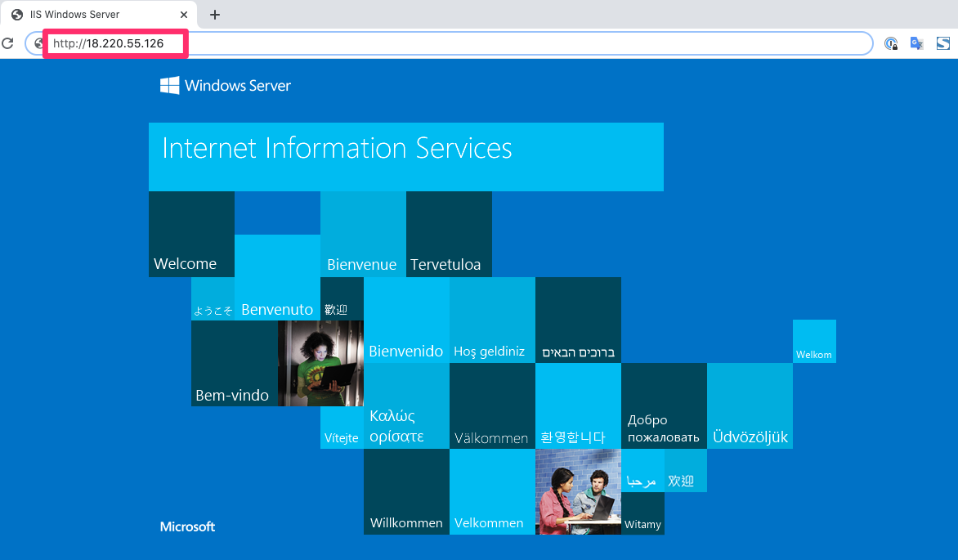Select the "Bienvenue" tile
The width and height of the screenshot is (958, 560).
point(364,234)
